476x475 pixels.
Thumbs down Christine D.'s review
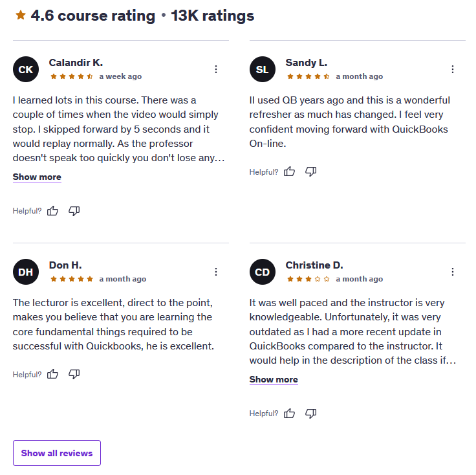click(x=311, y=413)
